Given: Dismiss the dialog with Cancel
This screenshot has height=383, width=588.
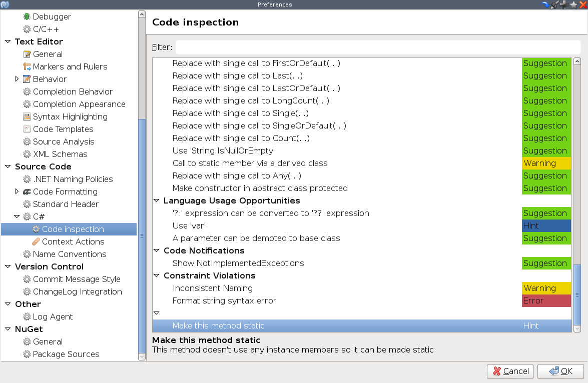Looking at the screenshot, I should coord(510,371).
